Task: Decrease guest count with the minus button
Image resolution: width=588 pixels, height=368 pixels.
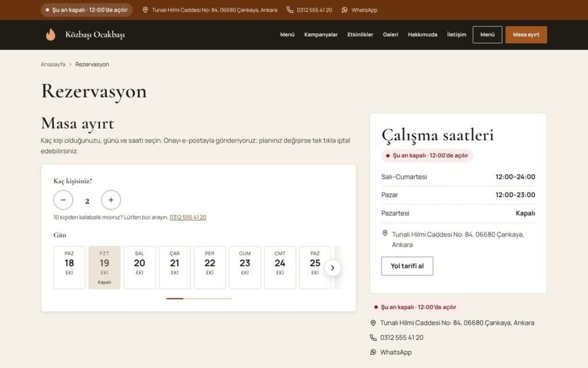Action: point(63,200)
